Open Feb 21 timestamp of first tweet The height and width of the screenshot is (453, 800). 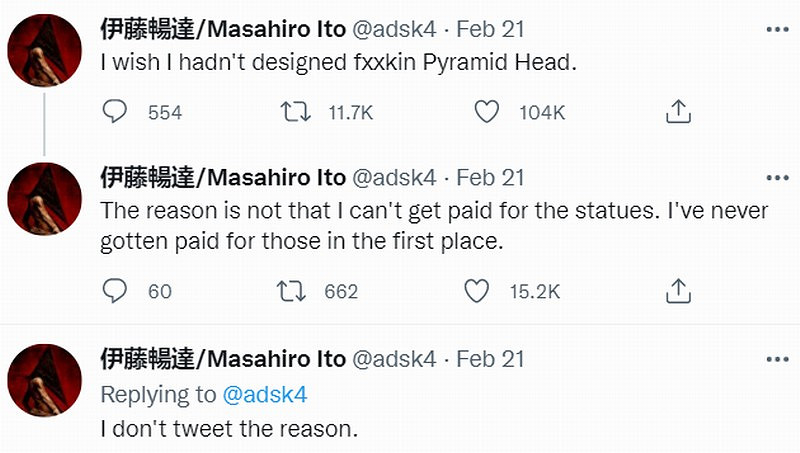[x=490, y=30]
